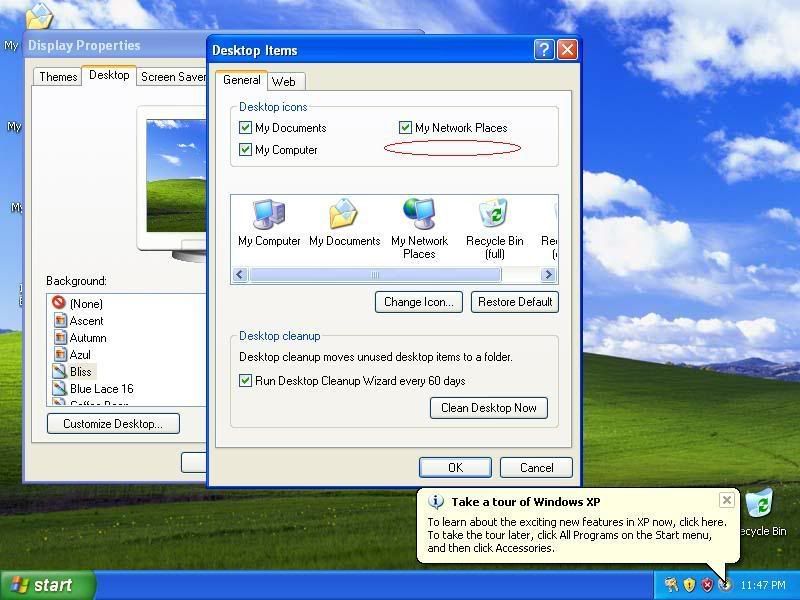Uncheck the My Computer checkbox

click(x=245, y=149)
